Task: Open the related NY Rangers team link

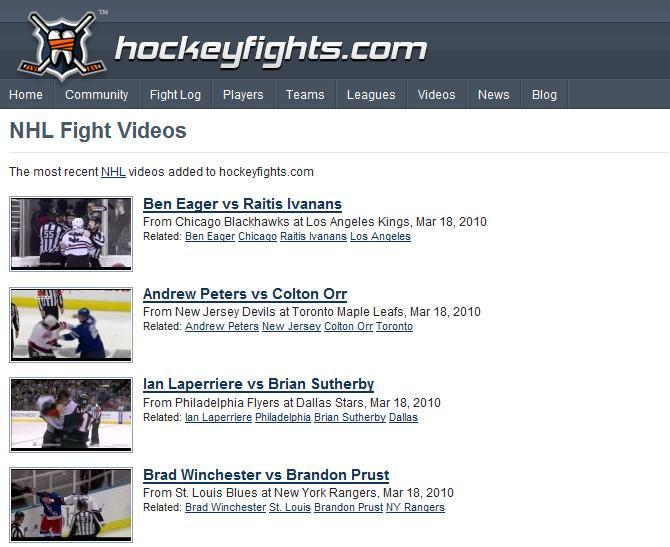Action: click(415, 507)
